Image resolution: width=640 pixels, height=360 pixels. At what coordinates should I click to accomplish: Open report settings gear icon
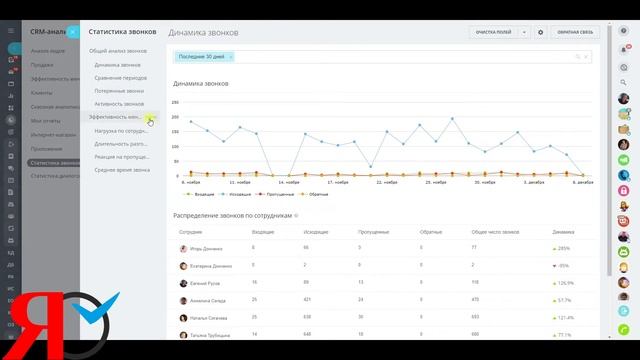coord(540,32)
